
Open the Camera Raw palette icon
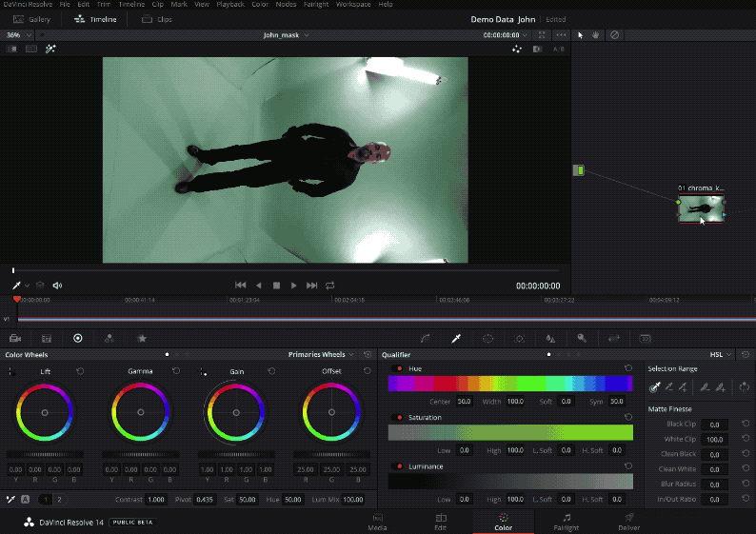tap(15, 338)
